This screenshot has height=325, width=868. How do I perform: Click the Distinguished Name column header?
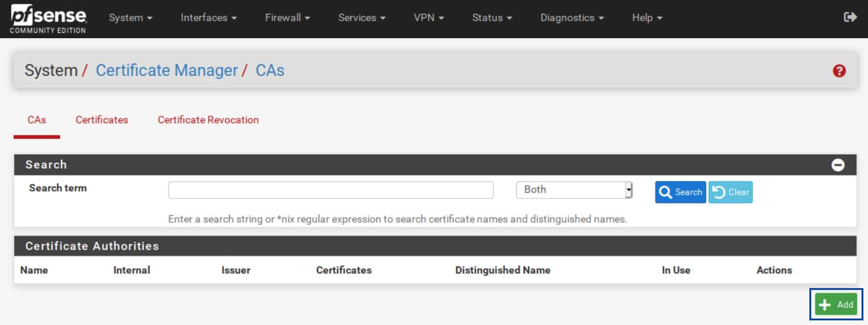(502, 270)
